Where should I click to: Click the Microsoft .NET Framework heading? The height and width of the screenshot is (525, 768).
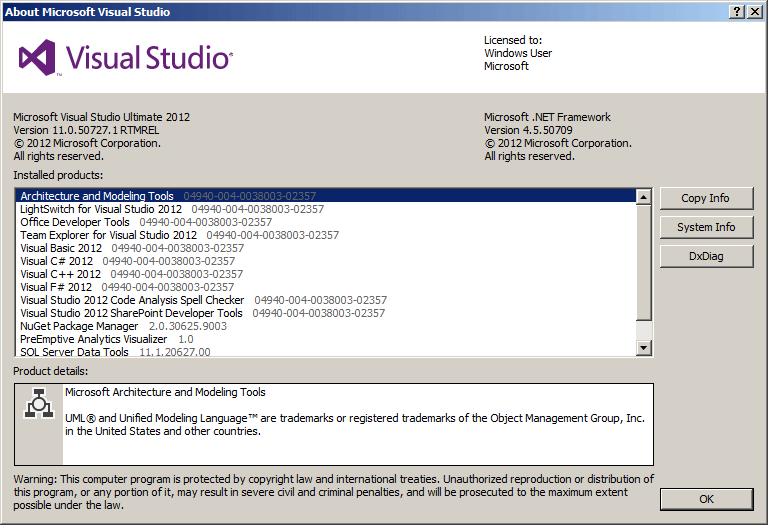coord(547,117)
